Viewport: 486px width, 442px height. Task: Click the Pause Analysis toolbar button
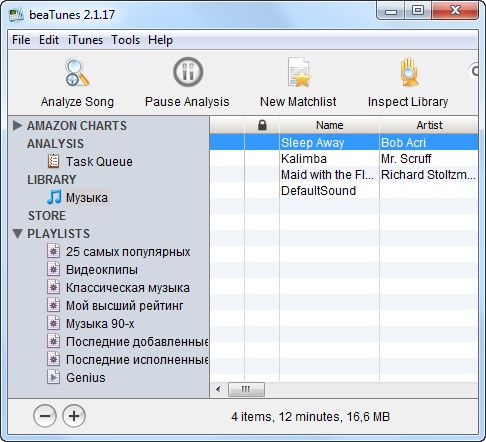pyautogui.click(x=187, y=82)
